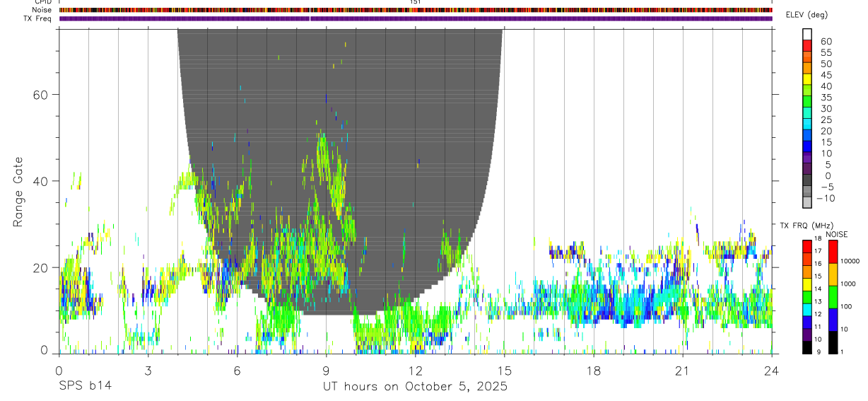Pick the red ELEV swatch between 60 and 55
868x401 pixels.
click(x=807, y=45)
